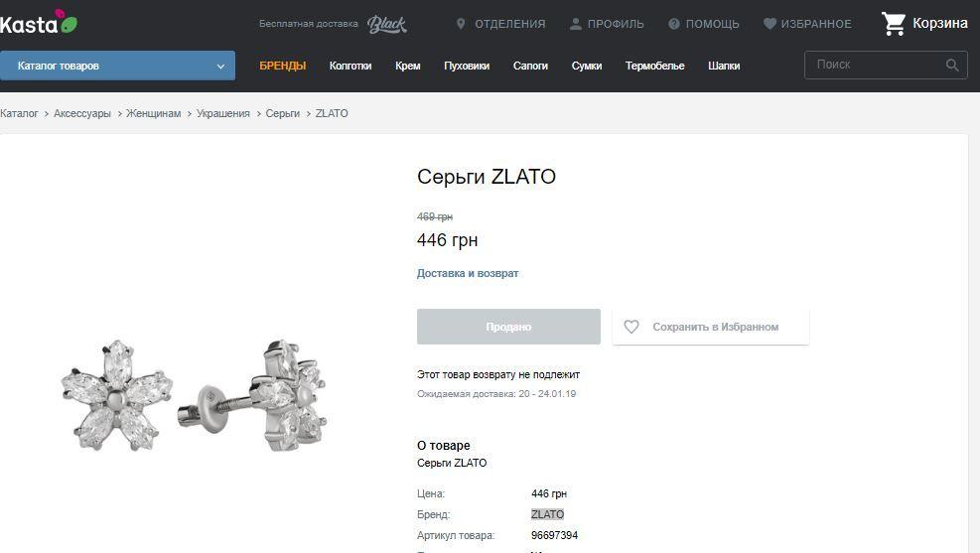
Task: Click the earrings product image
Action: coord(196,395)
